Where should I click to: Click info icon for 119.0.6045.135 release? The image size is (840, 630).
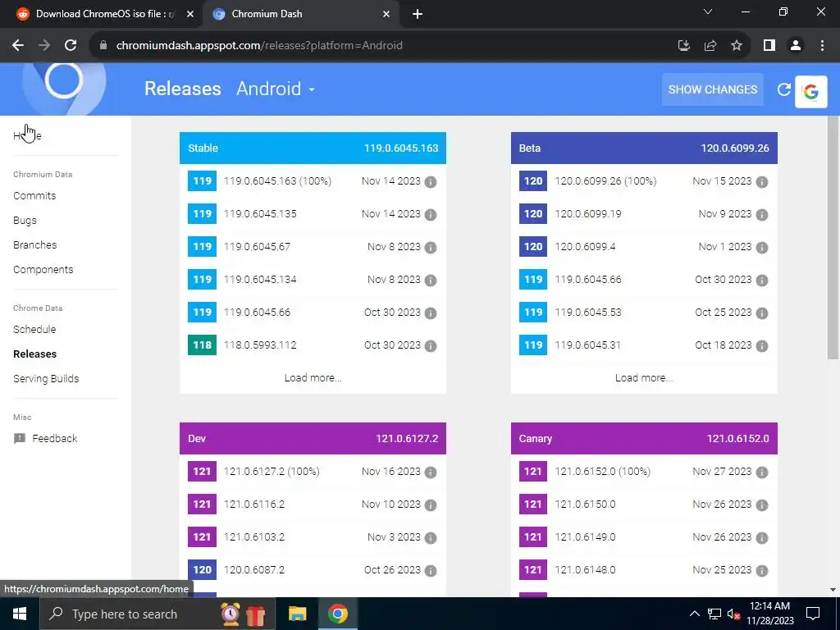tap(430, 215)
